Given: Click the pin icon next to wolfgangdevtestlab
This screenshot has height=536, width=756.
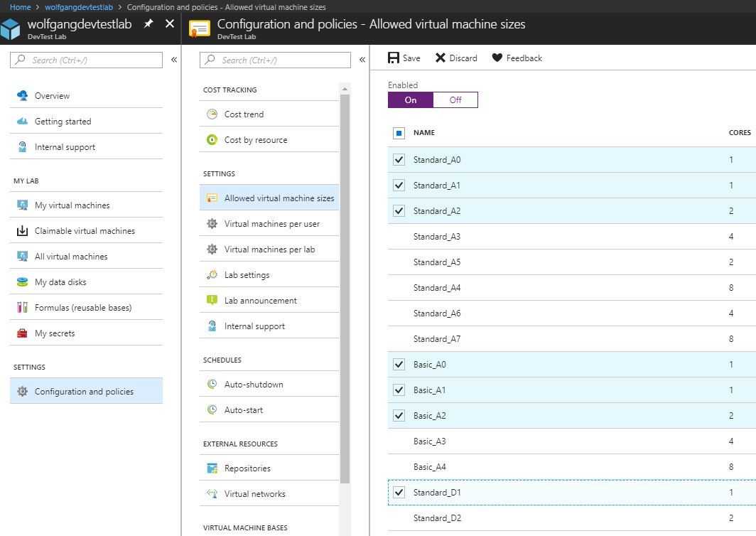Looking at the screenshot, I should tap(148, 23).
